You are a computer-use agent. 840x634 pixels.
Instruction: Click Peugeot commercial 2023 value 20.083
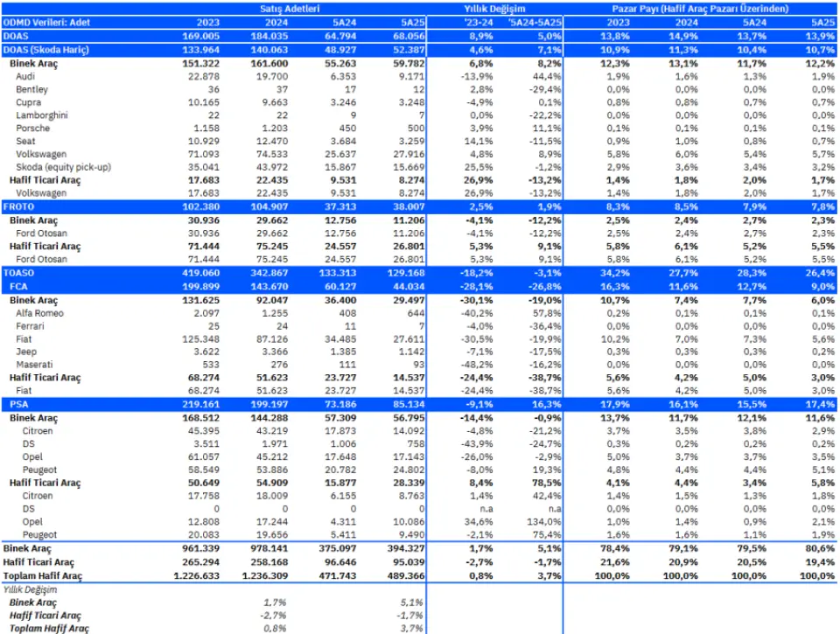204,534
